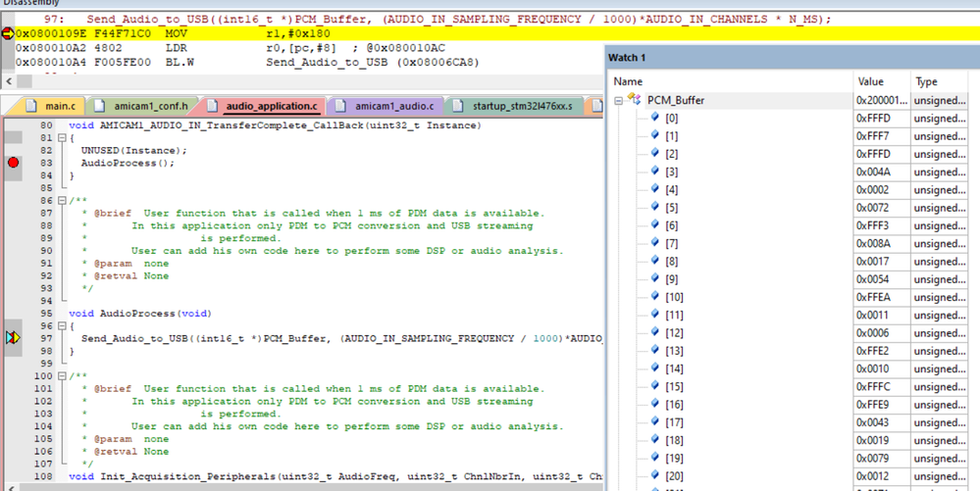
Task: Click the Disassembly panel title
Action: click(31, 3)
